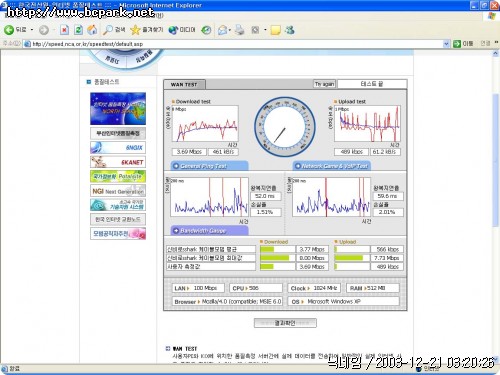Click the Back arrow icon in toolbar
This screenshot has height=375, width=500.
pos(9,30)
